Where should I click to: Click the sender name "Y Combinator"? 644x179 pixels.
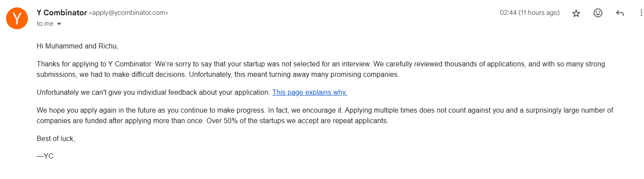tap(61, 13)
